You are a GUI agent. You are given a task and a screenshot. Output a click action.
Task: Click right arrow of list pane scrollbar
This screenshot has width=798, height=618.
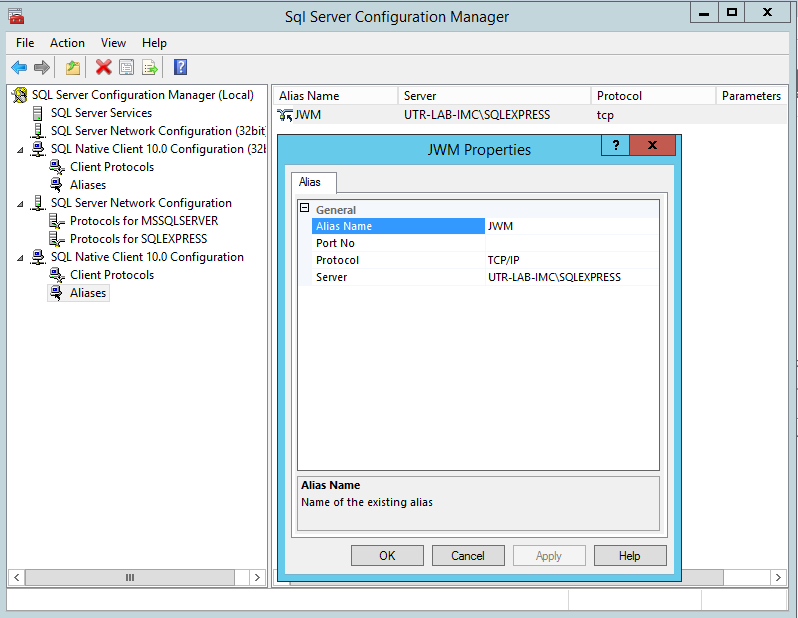point(778,577)
